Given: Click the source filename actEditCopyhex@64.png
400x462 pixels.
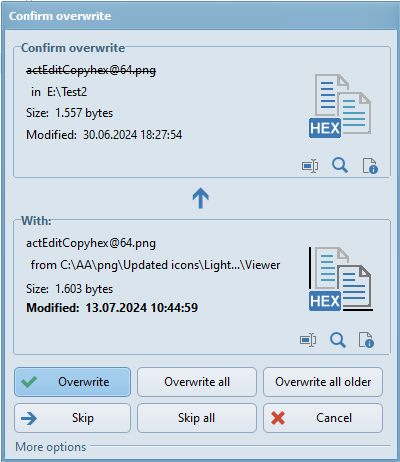Looking at the screenshot, I should click(x=91, y=243).
